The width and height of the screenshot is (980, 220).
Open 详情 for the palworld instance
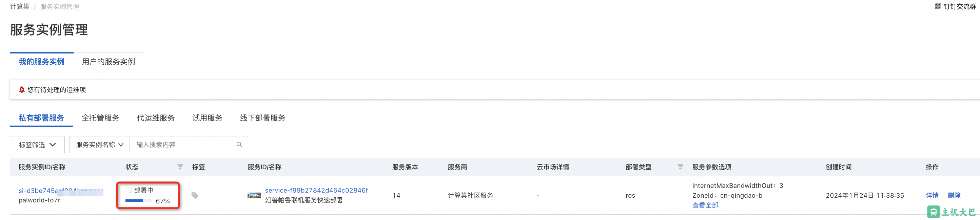click(932, 195)
